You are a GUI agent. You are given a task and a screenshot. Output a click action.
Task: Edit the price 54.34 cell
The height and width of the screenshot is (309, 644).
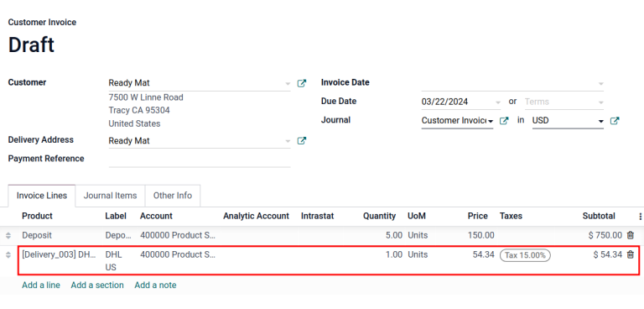pyautogui.click(x=483, y=254)
